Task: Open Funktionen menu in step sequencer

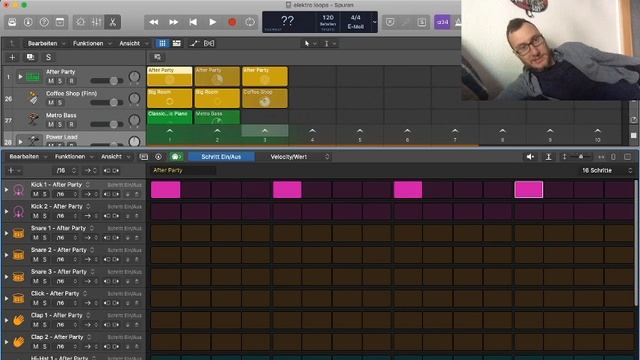Action: coord(73,157)
